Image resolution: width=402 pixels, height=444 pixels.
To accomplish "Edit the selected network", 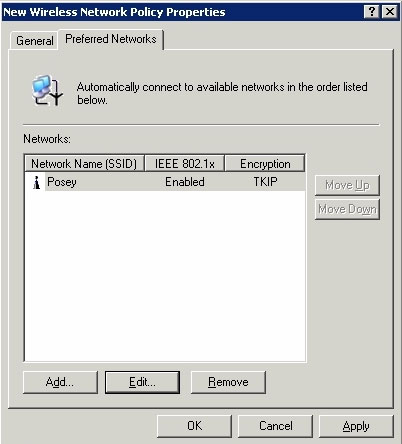I will (142, 382).
